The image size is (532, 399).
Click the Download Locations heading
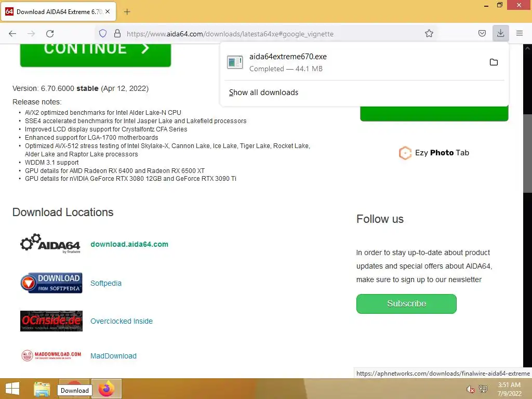(x=63, y=212)
